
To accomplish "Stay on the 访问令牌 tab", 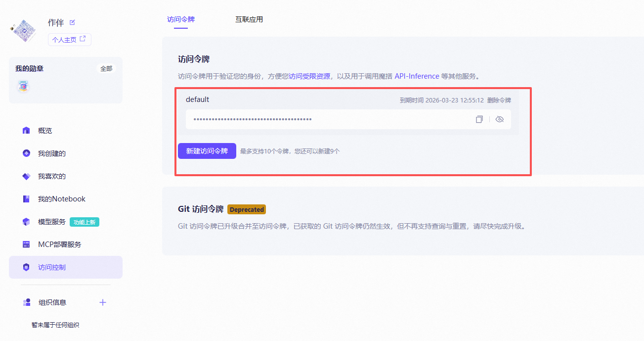I will pos(180,19).
